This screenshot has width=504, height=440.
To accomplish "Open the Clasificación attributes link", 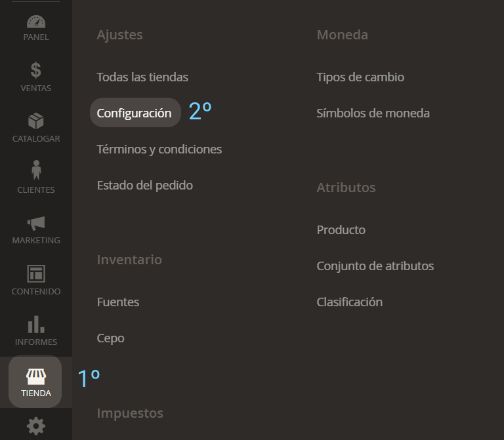I will tap(350, 302).
